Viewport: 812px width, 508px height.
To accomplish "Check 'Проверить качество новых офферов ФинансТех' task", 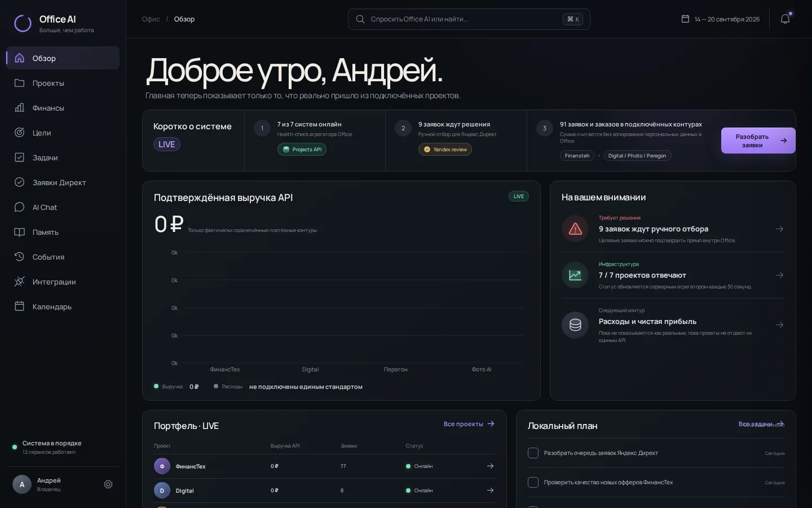I will (x=533, y=482).
